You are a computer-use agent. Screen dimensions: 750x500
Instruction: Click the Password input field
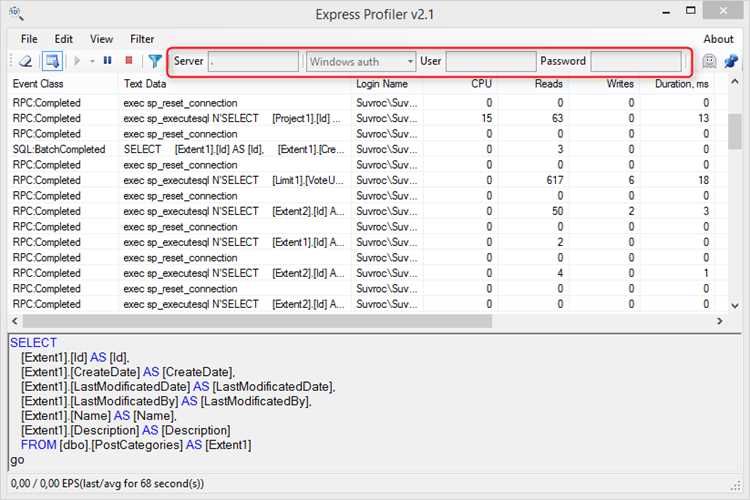coord(636,62)
